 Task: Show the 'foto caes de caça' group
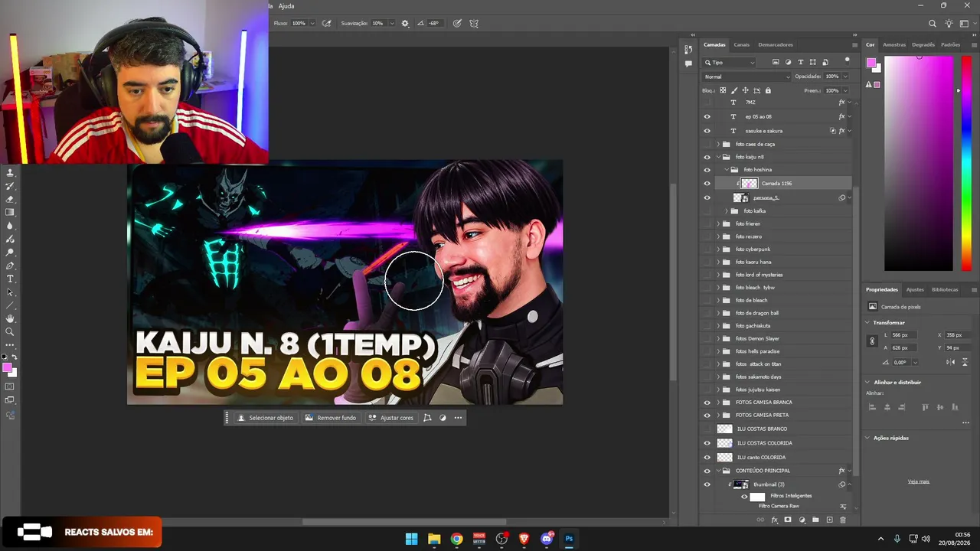(x=707, y=144)
